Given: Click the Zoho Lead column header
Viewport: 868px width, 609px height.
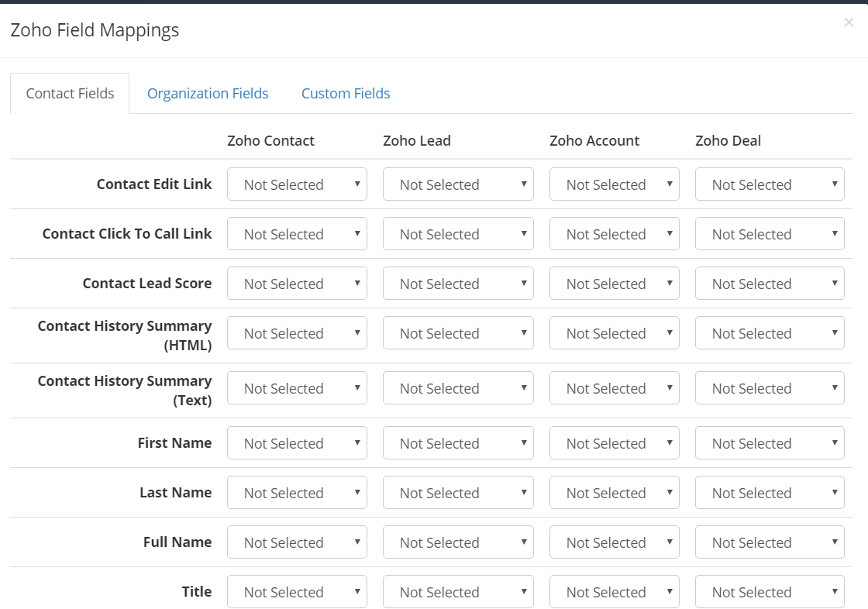Looking at the screenshot, I should [x=417, y=140].
